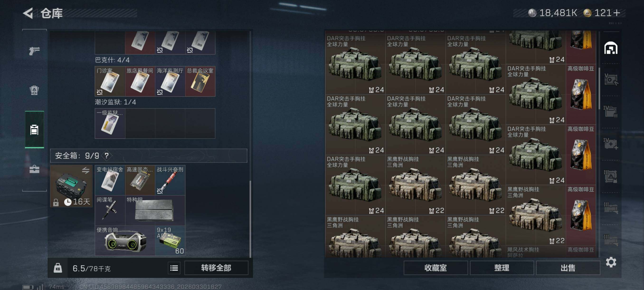Open the list view icon beside 转移全部
Viewport: 644px width, 290px height.
pos(174,268)
